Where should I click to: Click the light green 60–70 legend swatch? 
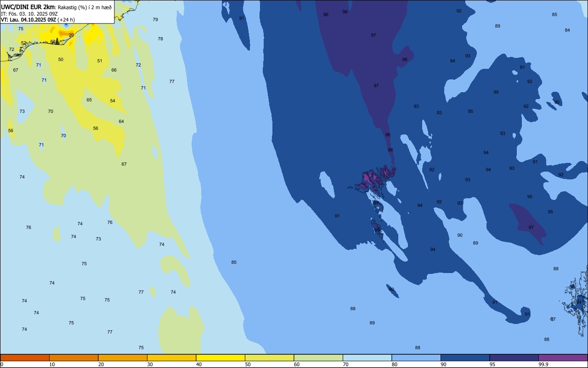[x=318, y=357]
